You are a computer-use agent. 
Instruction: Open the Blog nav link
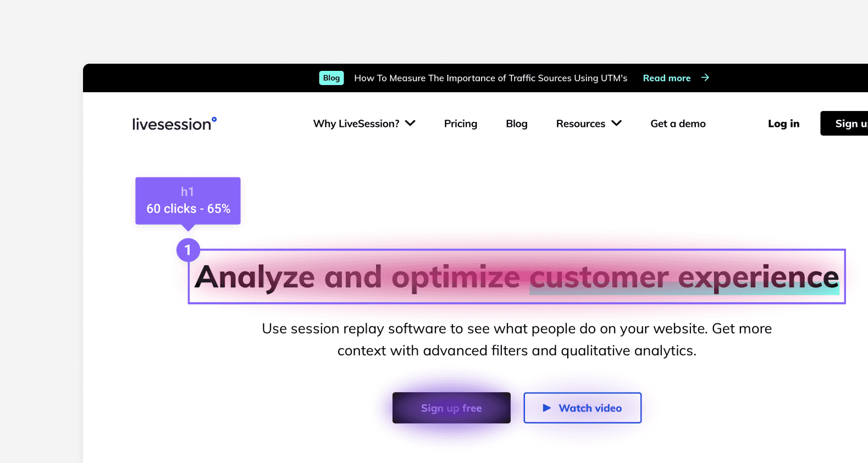(517, 124)
